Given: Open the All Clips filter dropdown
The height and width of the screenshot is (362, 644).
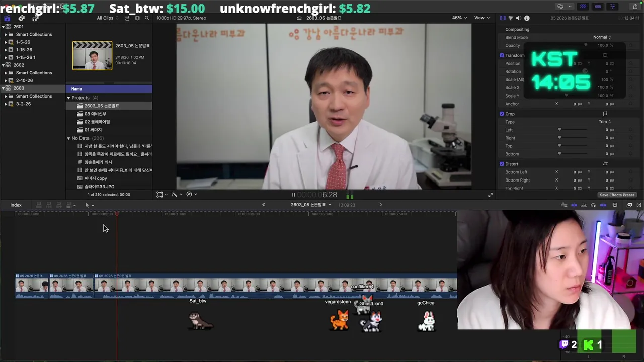Looking at the screenshot, I should pyautogui.click(x=107, y=18).
